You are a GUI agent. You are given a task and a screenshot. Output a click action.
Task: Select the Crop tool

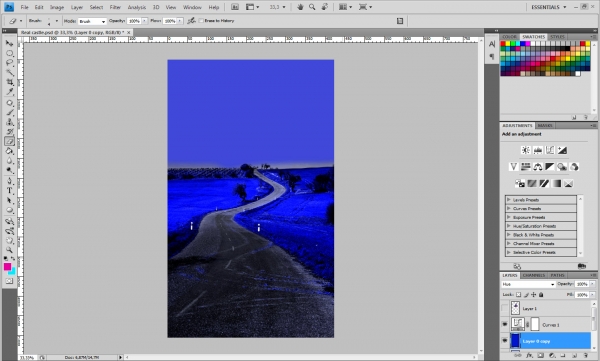(x=9, y=82)
